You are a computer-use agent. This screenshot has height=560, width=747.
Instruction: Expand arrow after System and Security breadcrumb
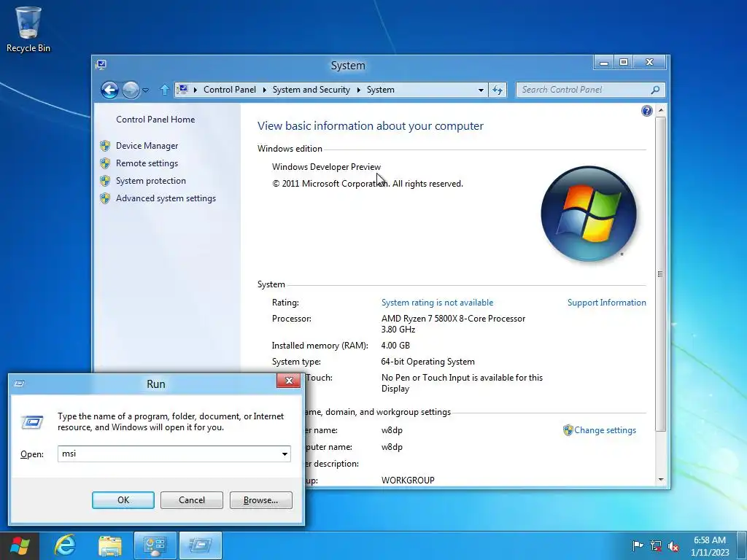coord(359,90)
